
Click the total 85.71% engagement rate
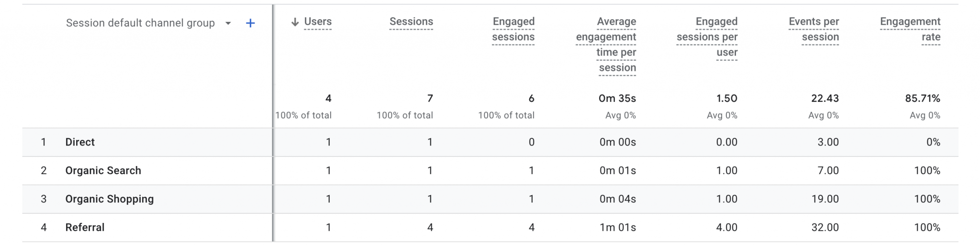(x=923, y=99)
